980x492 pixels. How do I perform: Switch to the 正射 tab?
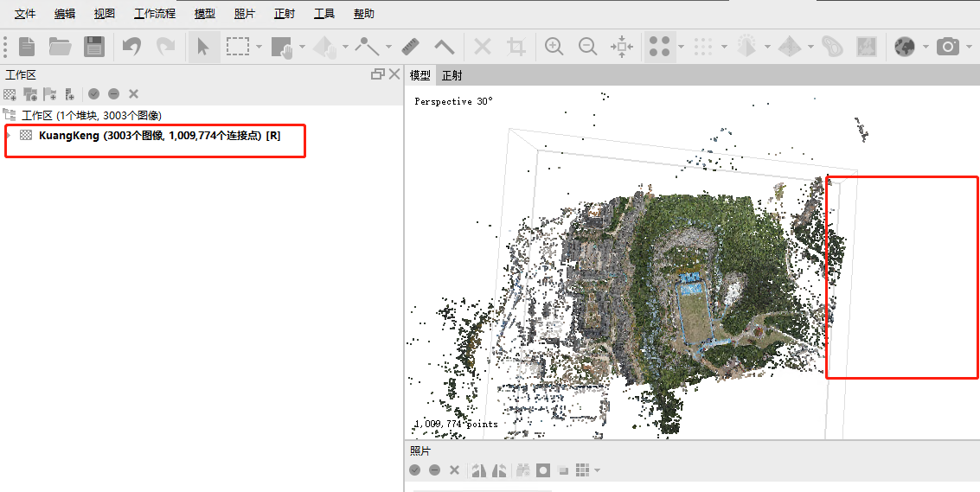(x=452, y=75)
